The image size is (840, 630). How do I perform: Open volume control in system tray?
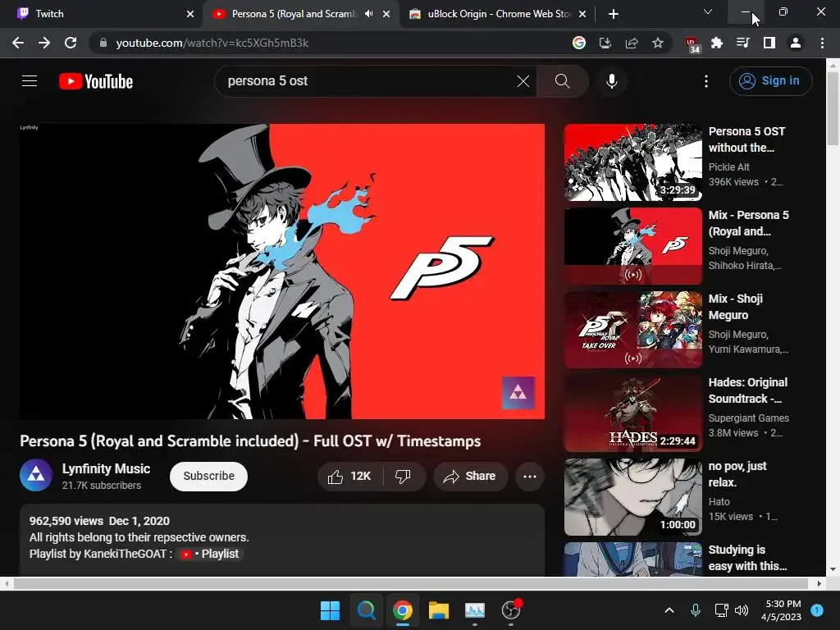tap(742, 610)
